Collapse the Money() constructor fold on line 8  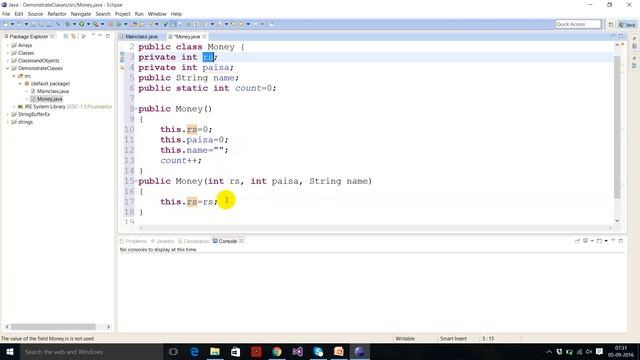(x=136, y=109)
